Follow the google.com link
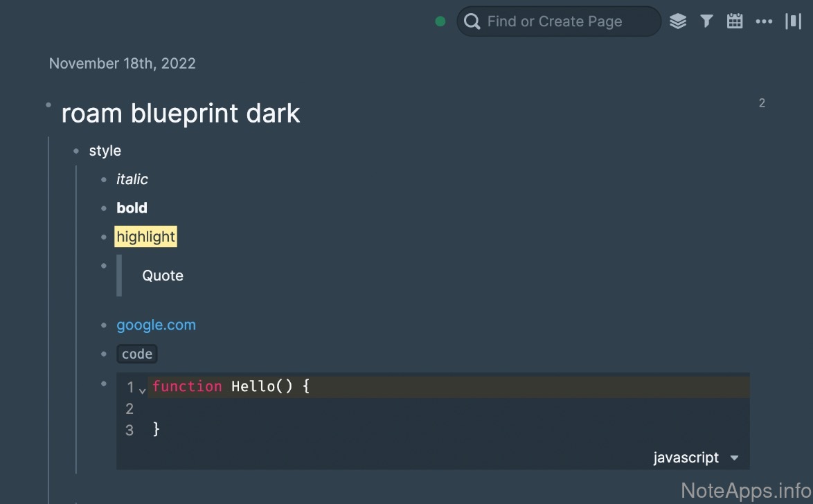This screenshot has height=504, width=813. pyautogui.click(x=156, y=325)
